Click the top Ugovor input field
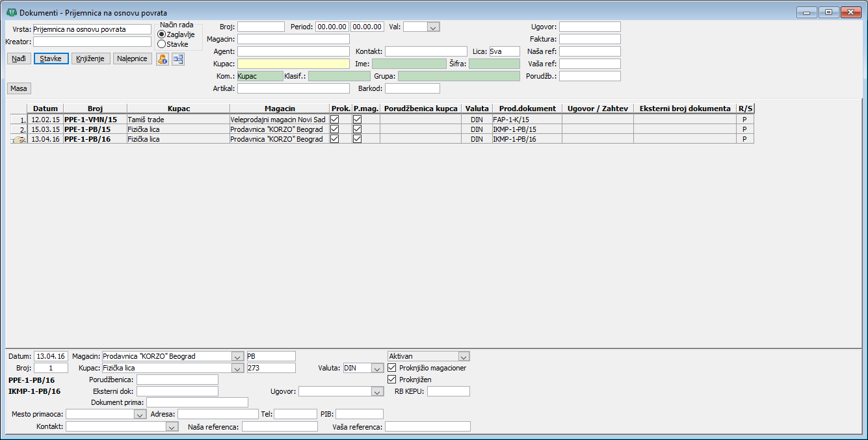The image size is (868, 440). pos(590,27)
